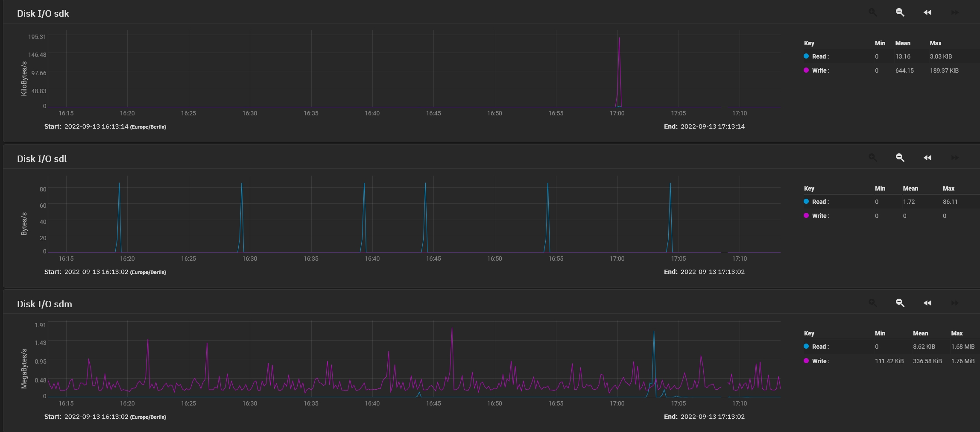Image resolution: width=980 pixels, height=432 pixels.
Task: Zoom out the Disk I/O sdl chart
Action: point(900,158)
